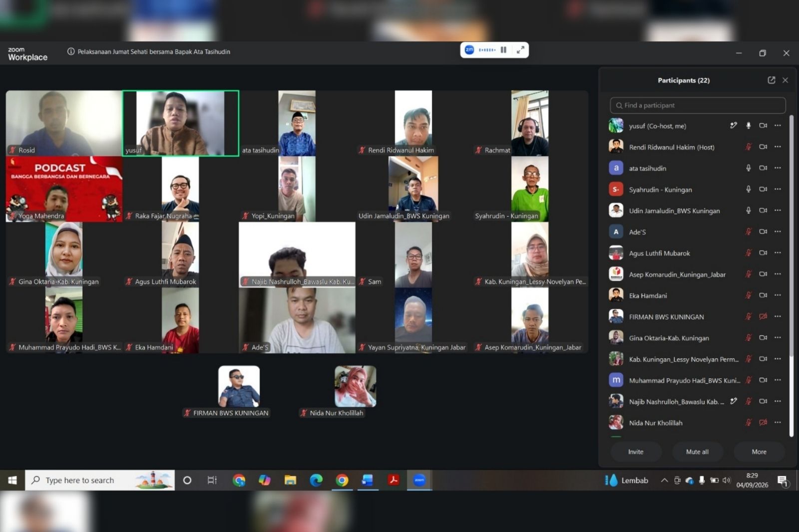Select Najib Nashrulloh's video tile

[297, 255]
